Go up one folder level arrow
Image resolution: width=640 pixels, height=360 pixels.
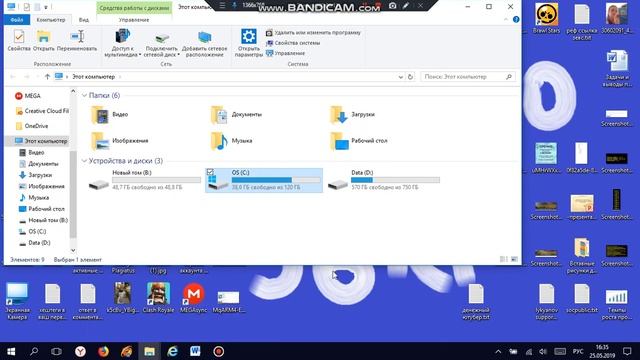click(47, 77)
